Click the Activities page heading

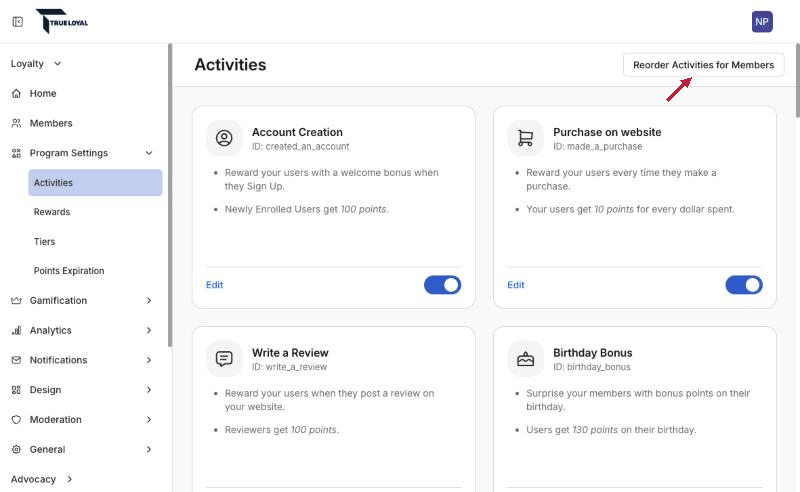(x=230, y=65)
